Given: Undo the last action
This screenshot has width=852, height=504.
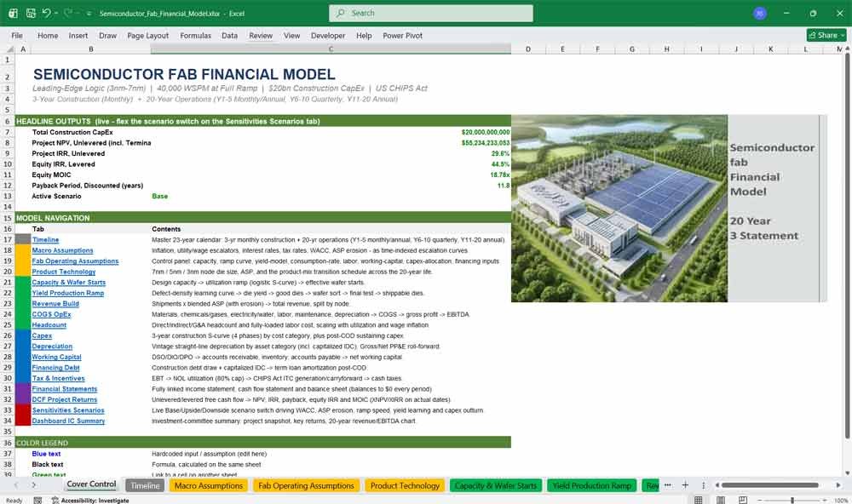Looking at the screenshot, I should [x=46, y=13].
